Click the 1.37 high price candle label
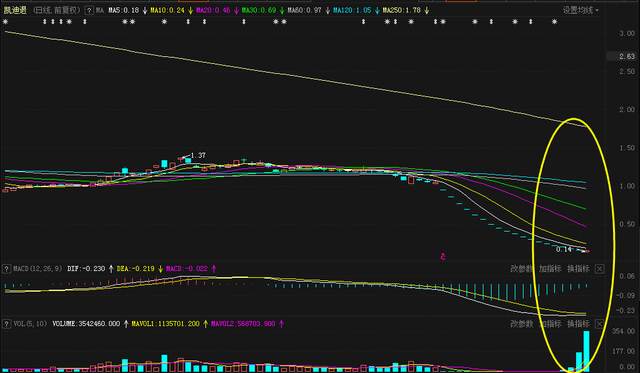 tap(198, 155)
